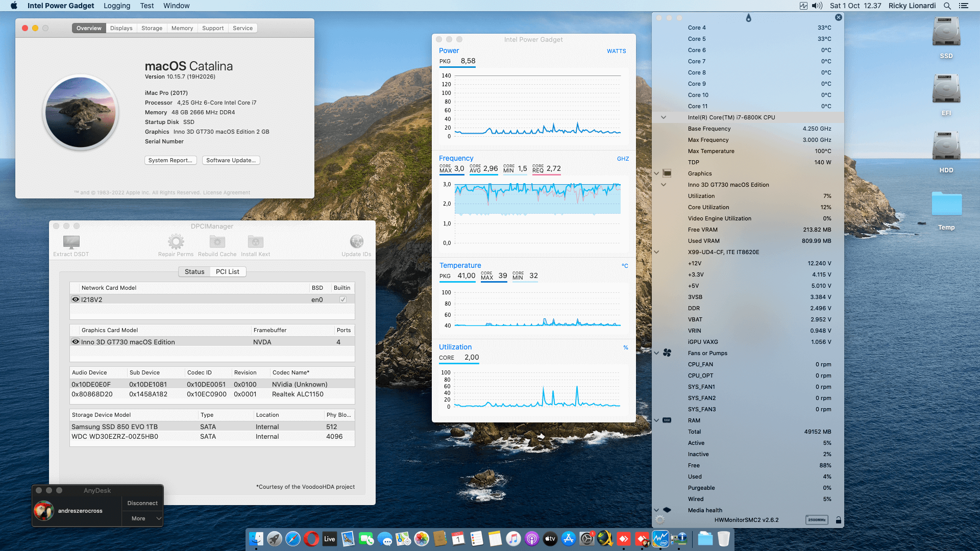Click the Install Kext icon

(x=256, y=241)
